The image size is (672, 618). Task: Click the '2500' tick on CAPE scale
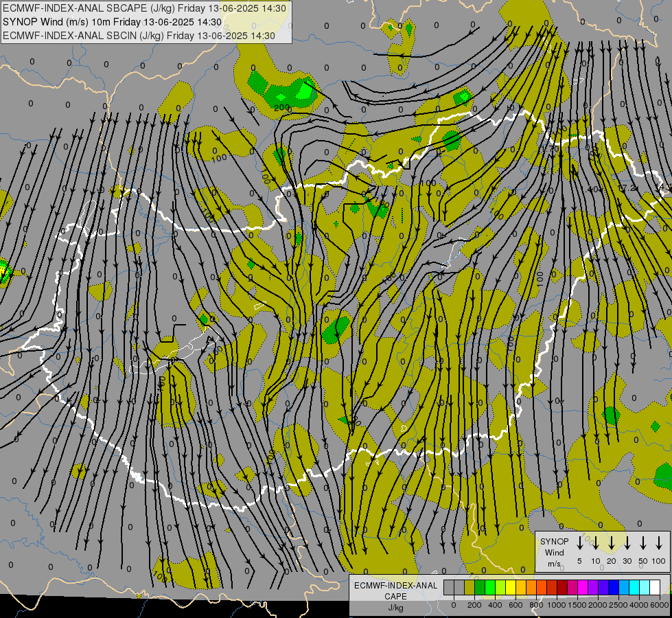pos(618,605)
